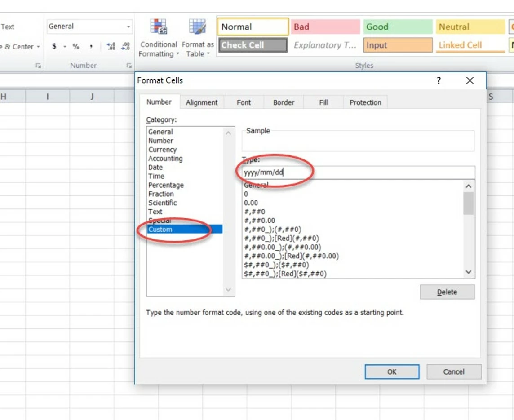Confirm with the OK button
Image resolution: width=514 pixels, height=420 pixels.
pyautogui.click(x=391, y=371)
